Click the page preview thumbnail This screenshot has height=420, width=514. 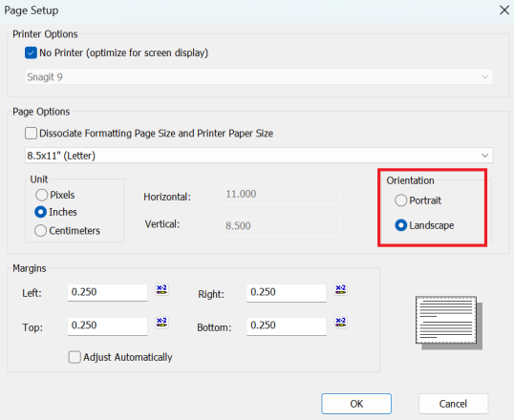tap(449, 323)
